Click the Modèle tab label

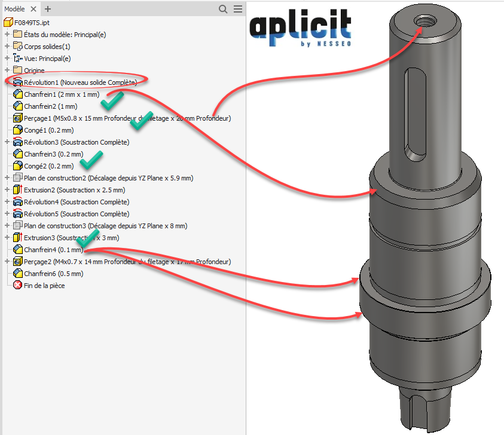(x=14, y=9)
